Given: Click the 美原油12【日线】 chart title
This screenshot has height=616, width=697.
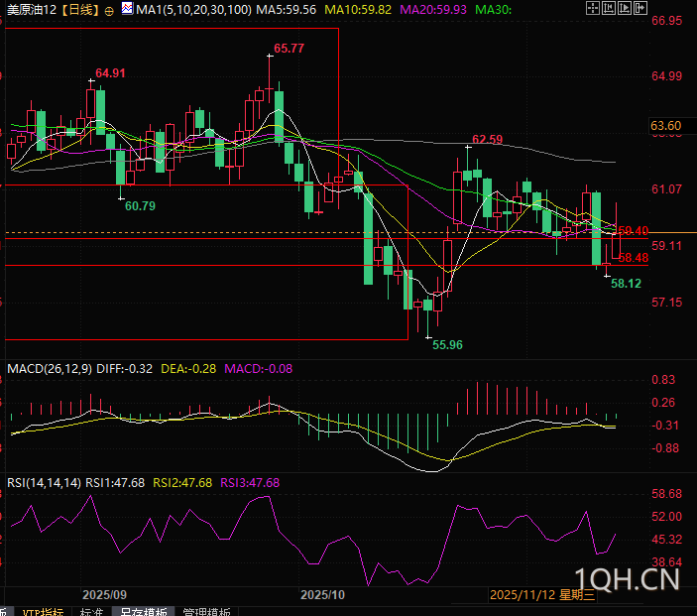Looking at the screenshot, I should [54, 9].
